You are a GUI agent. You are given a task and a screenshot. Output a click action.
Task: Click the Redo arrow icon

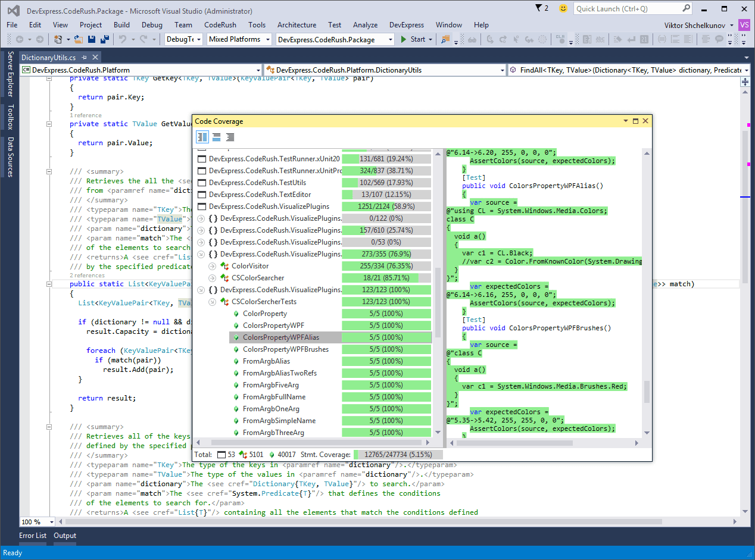point(143,39)
